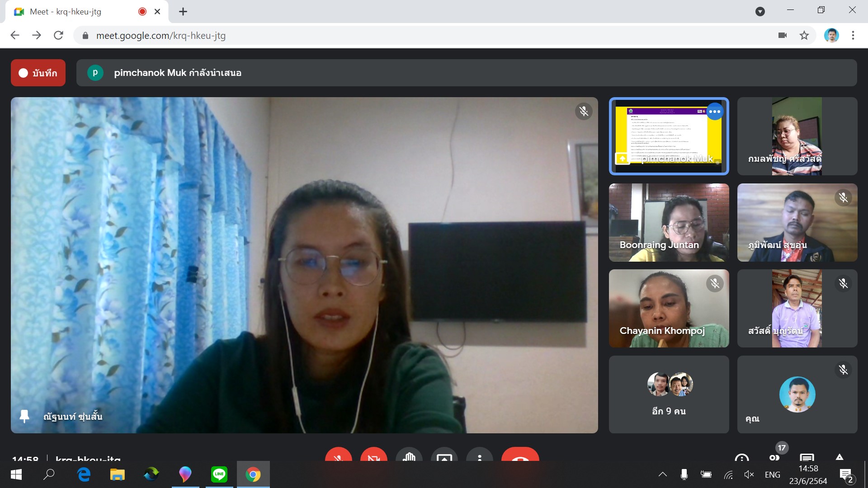Select the Boonraing Juntan video tile
This screenshot has height=488, width=868.
[x=669, y=222]
